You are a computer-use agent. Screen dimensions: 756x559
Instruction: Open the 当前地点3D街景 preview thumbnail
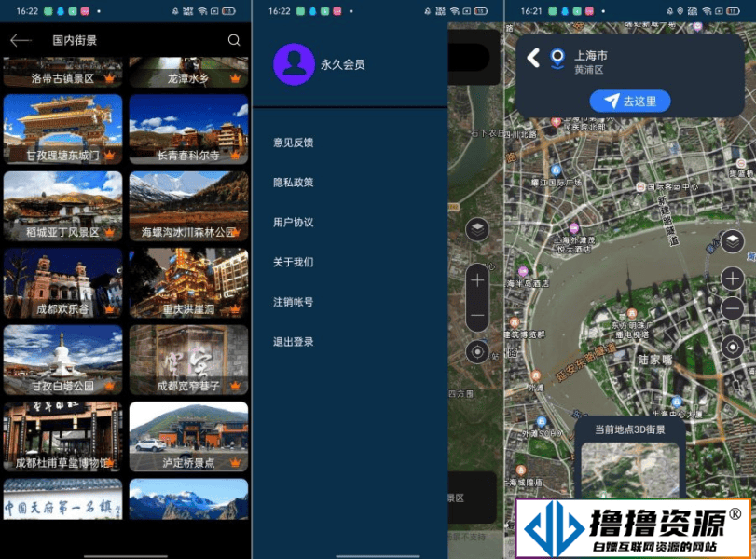click(629, 470)
